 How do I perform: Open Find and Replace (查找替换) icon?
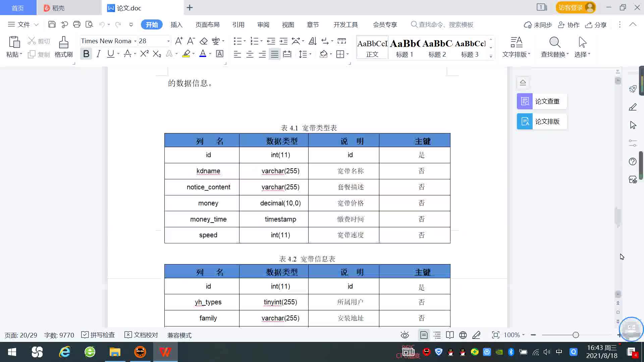pos(554,43)
